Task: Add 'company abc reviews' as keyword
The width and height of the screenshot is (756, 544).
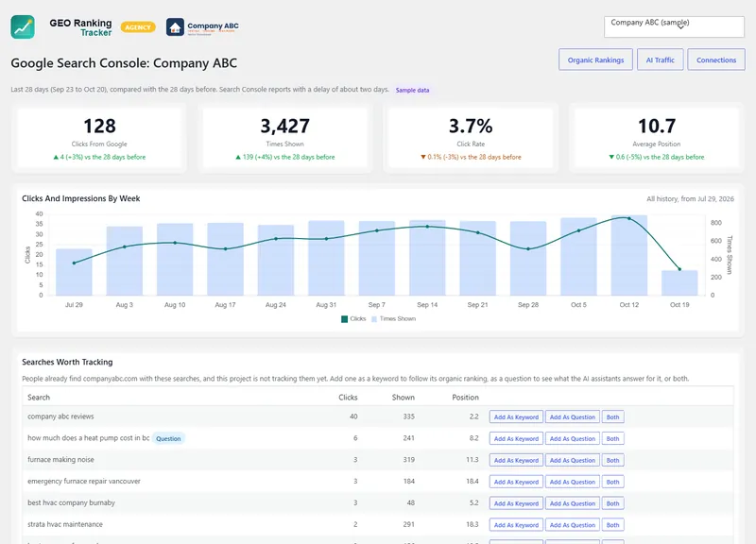Action: click(x=516, y=416)
